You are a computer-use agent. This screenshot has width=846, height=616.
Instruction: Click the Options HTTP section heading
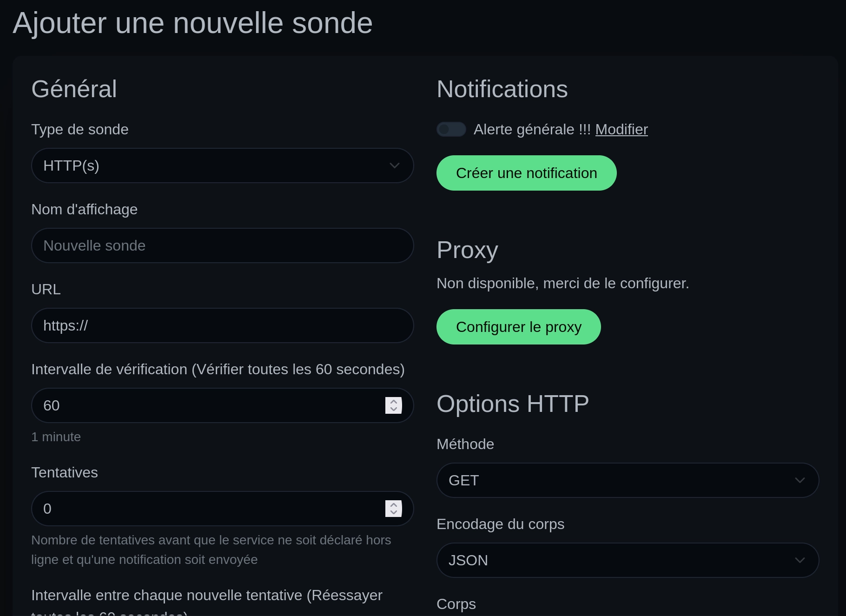click(512, 404)
